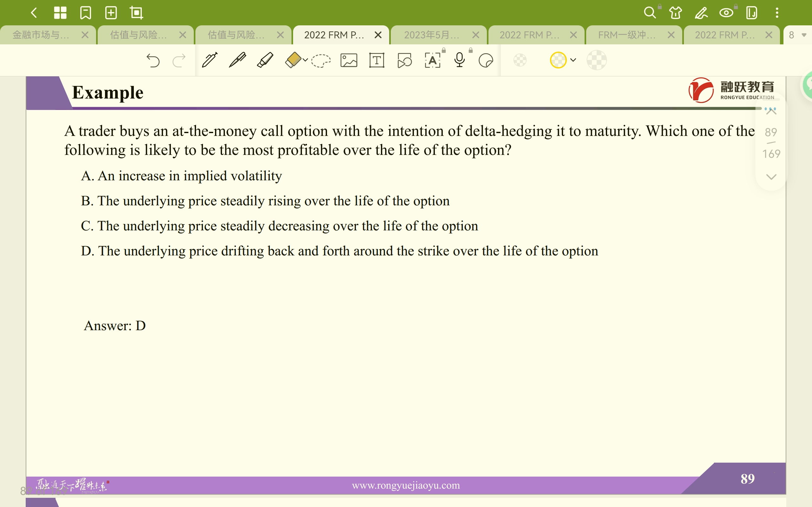Toggle the bookmark on this page
Screen dimensions: 812x507
86,13
